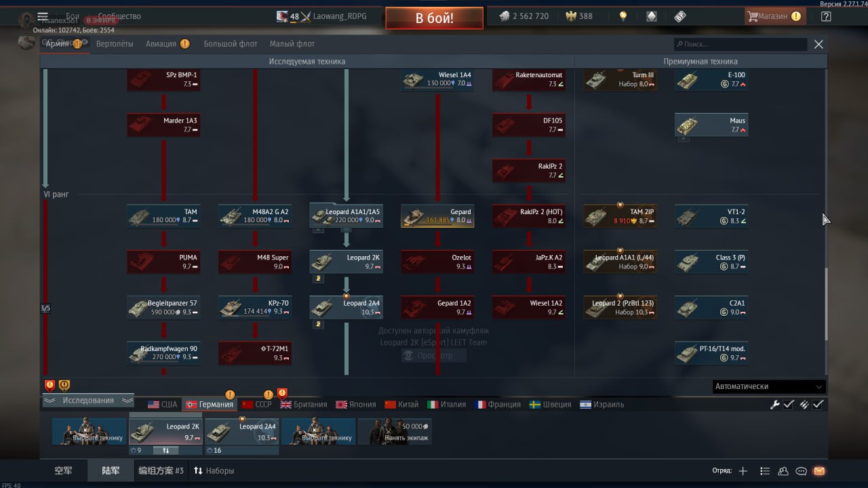Select the Leopard 2K crew slot card
868x488 pixels.
[x=165, y=432]
